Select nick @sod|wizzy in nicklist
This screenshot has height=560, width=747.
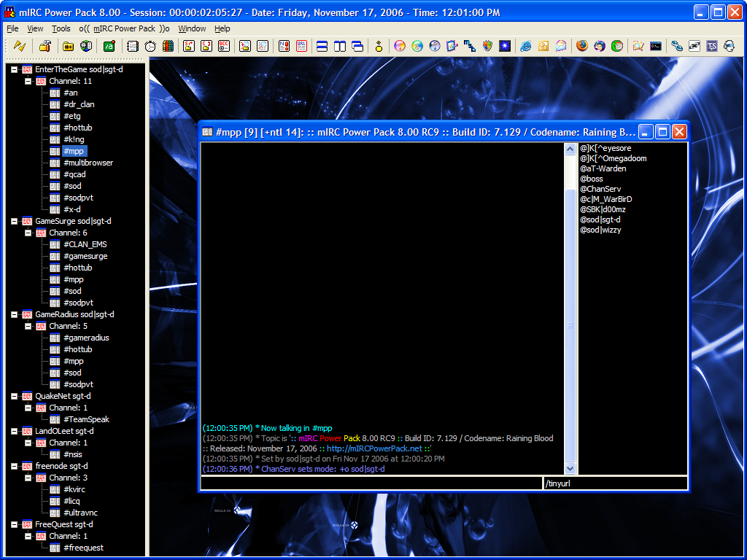600,230
